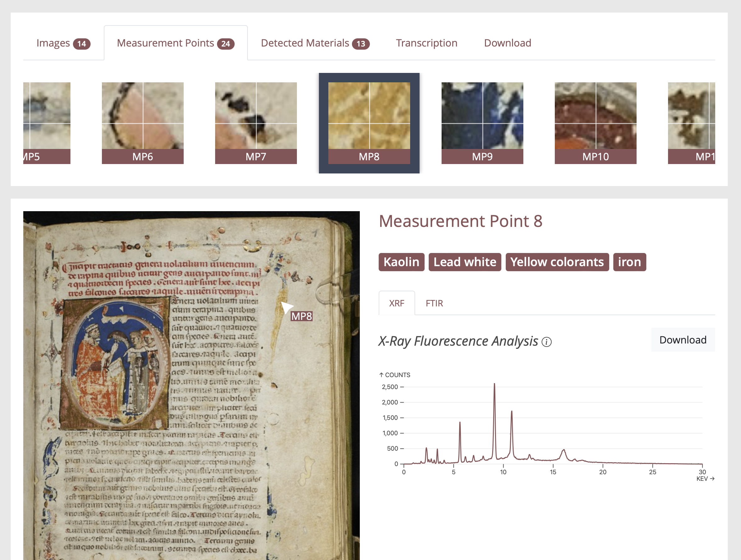Open the Yellow colorants tag
Viewport: 741px width, 560px height.
click(557, 262)
